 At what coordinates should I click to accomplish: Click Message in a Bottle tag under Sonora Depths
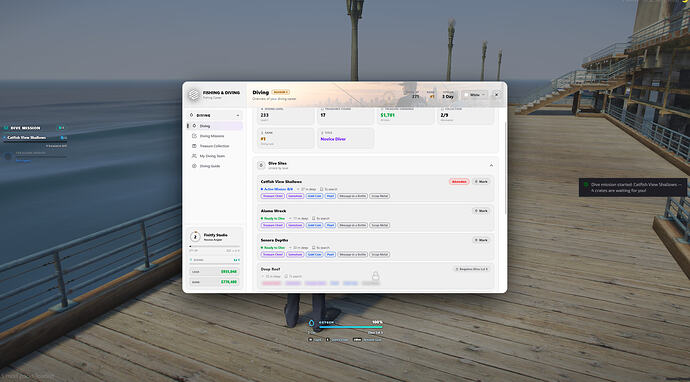click(352, 254)
